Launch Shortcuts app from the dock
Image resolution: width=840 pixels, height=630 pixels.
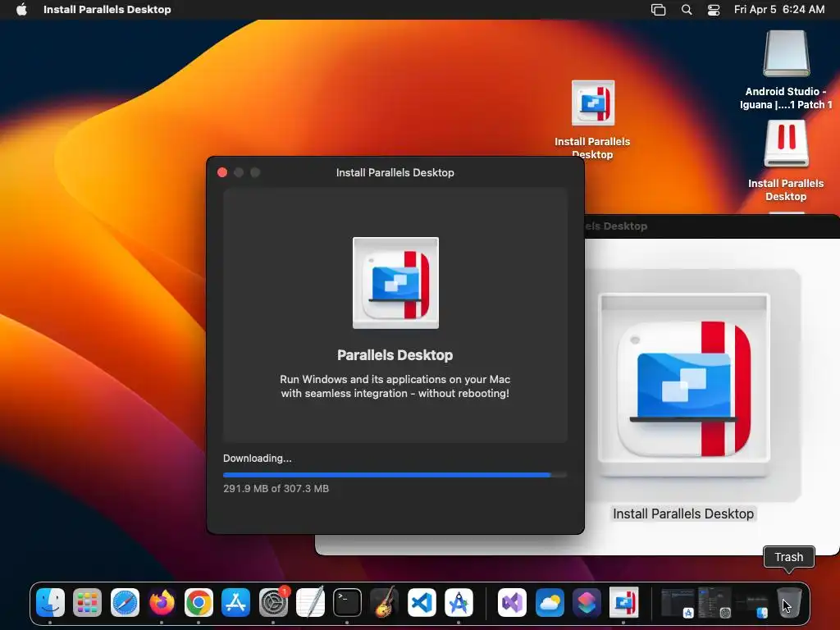(x=587, y=603)
